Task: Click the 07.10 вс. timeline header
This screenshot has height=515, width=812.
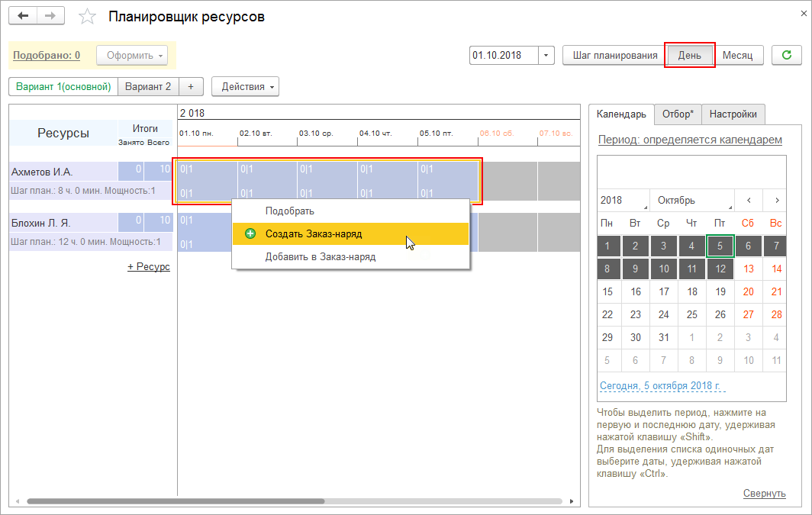Action: tap(556, 133)
